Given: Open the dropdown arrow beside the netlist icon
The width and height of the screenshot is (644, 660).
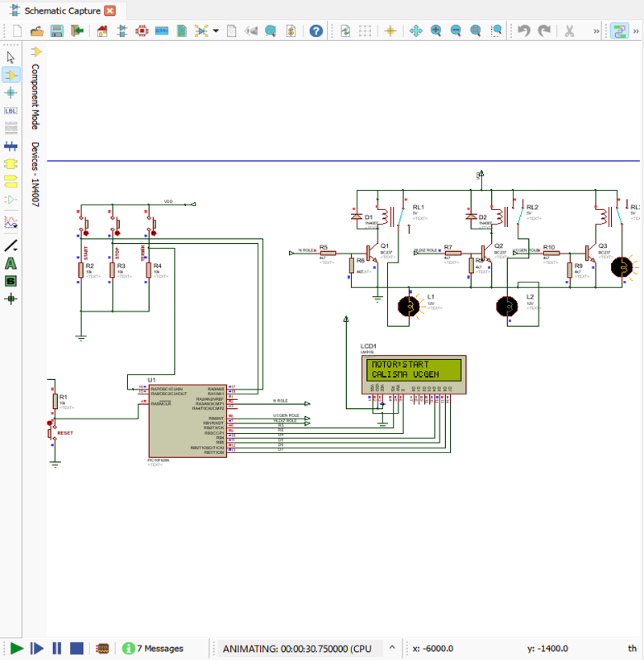Looking at the screenshot, I should pyautogui.click(x=216, y=31).
